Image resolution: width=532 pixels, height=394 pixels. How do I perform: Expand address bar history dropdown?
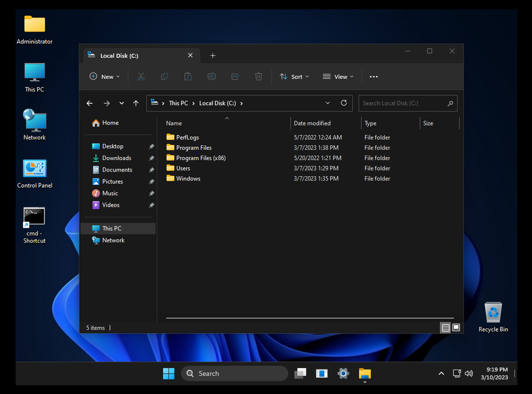[327, 103]
